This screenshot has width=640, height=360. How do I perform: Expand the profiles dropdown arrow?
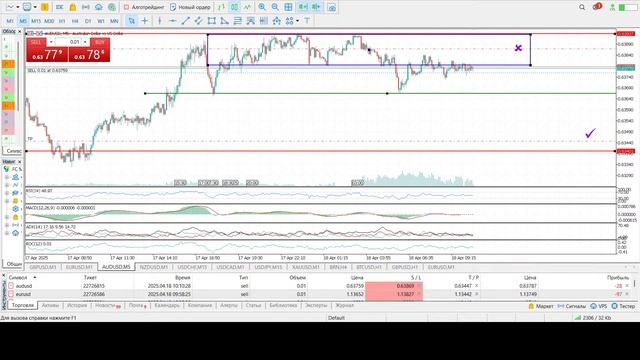[x=35, y=7]
